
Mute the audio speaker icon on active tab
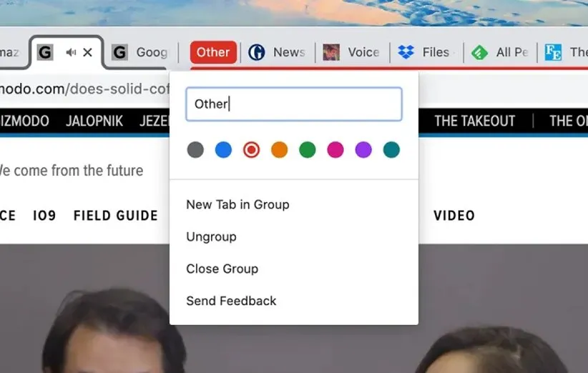tap(71, 52)
